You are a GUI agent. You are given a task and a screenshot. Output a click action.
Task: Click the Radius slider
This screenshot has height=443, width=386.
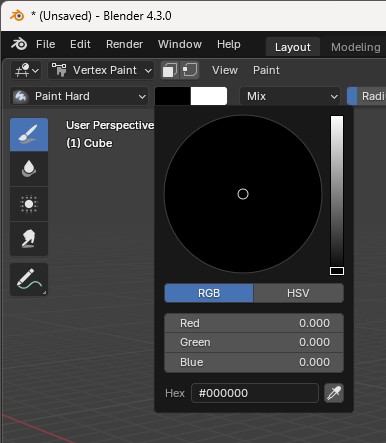coord(367,97)
